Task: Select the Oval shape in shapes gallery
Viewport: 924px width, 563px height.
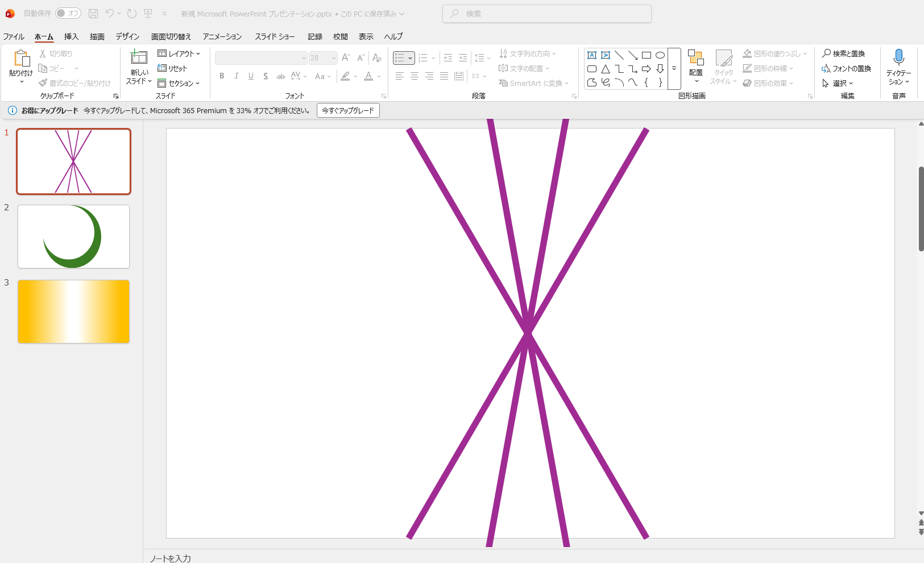Action: coord(660,55)
